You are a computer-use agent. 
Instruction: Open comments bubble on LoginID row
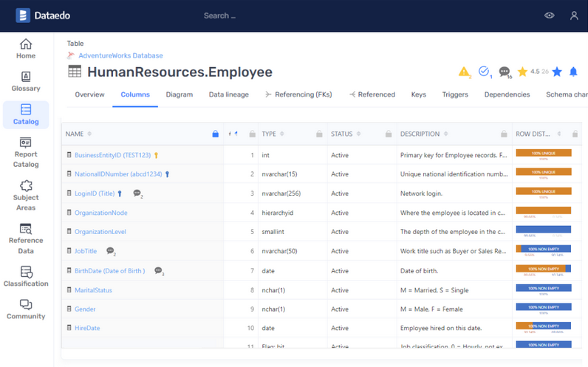pyautogui.click(x=137, y=193)
